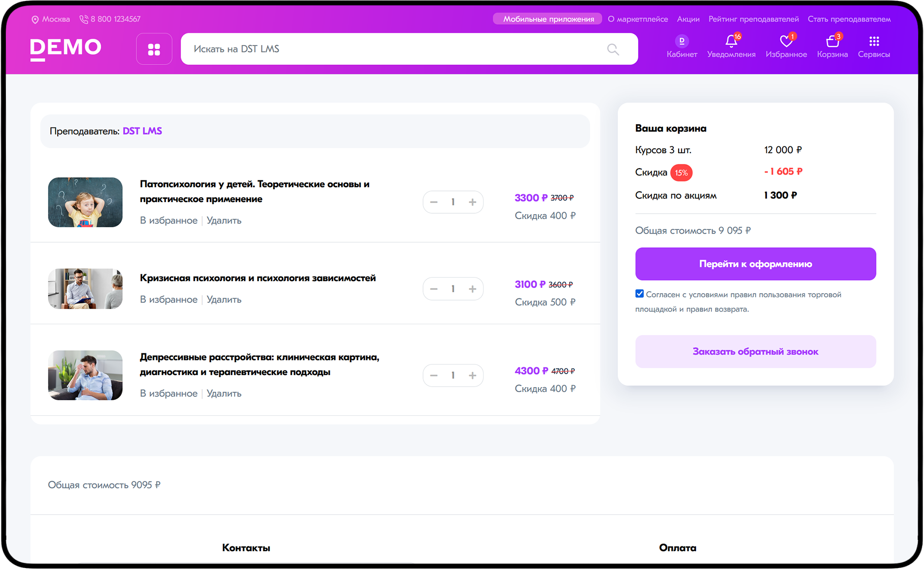
Task: Click the price 3100 ₽
Action: click(530, 284)
